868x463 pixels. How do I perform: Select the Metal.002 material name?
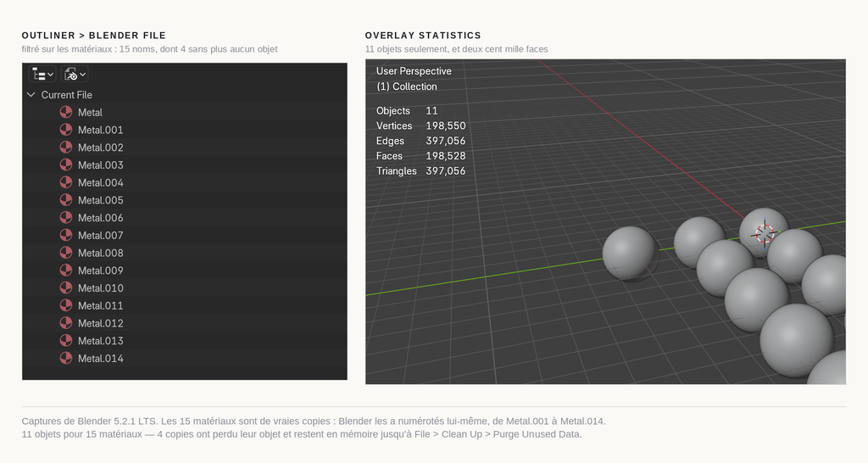click(x=101, y=148)
